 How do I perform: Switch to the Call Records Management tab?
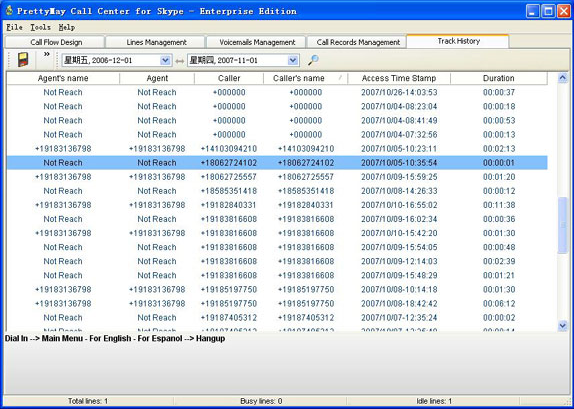[x=357, y=42]
